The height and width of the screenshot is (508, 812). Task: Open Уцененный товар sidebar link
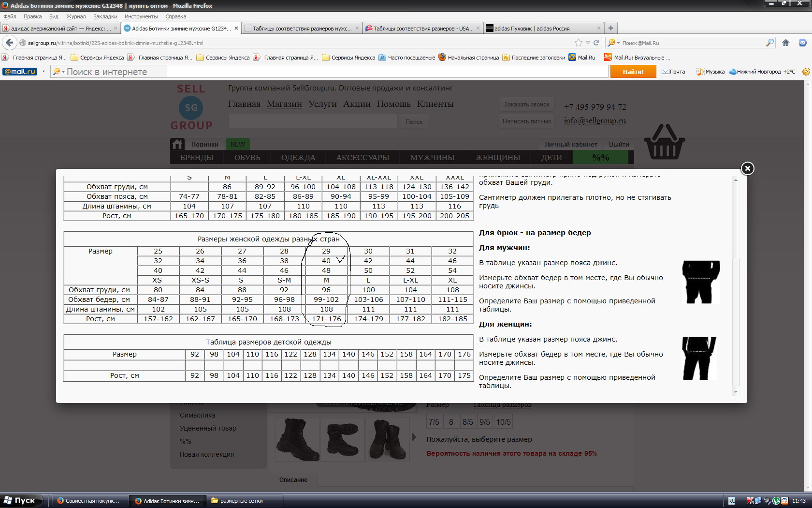point(208,428)
